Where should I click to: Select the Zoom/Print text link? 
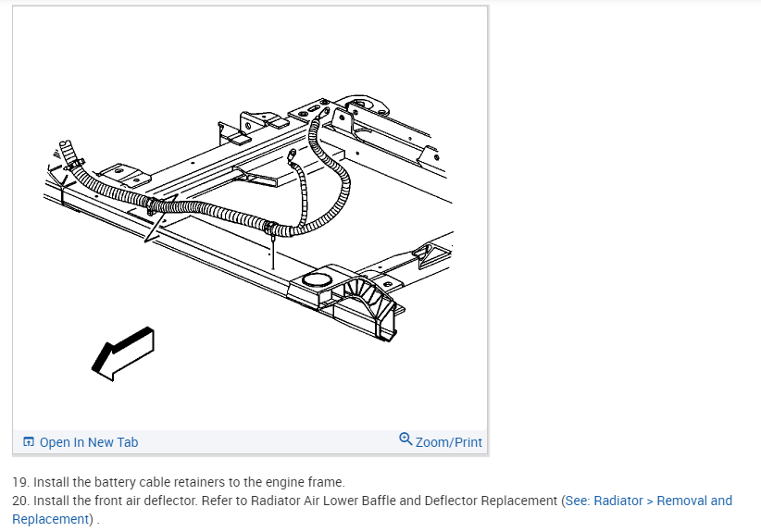tap(449, 442)
